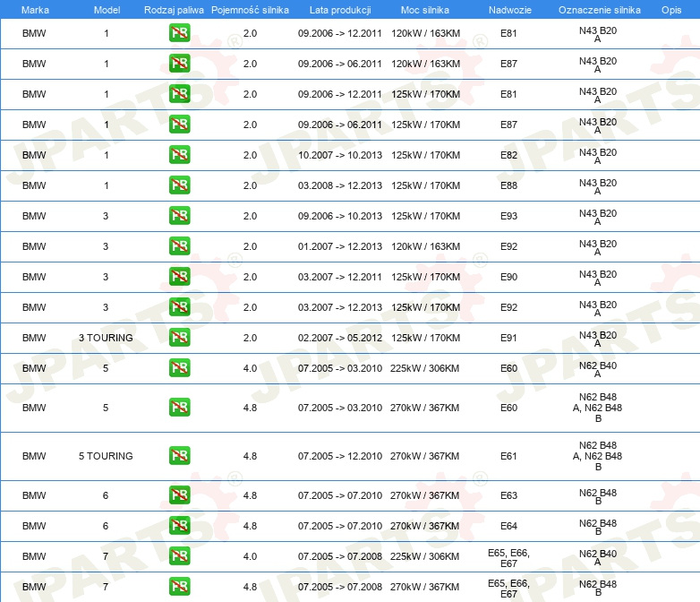Select the fuel icon for the E88 row
This screenshot has height=602, width=700.
(179, 185)
